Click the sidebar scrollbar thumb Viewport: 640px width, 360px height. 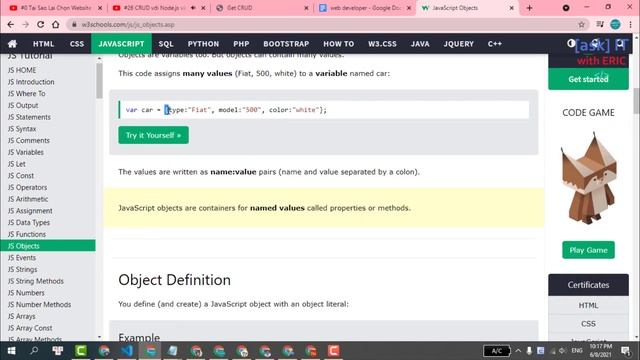[99, 80]
